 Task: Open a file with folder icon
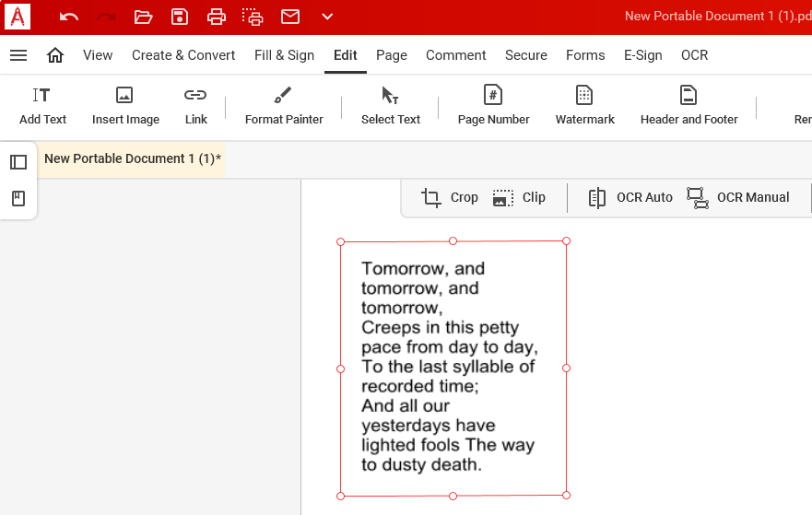click(143, 18)
